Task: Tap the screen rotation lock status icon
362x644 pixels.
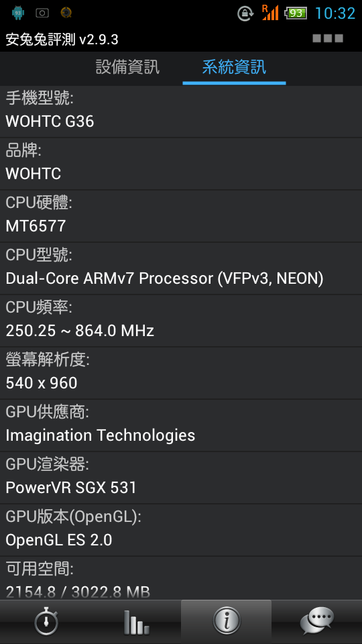Action: tap(245, 13)
